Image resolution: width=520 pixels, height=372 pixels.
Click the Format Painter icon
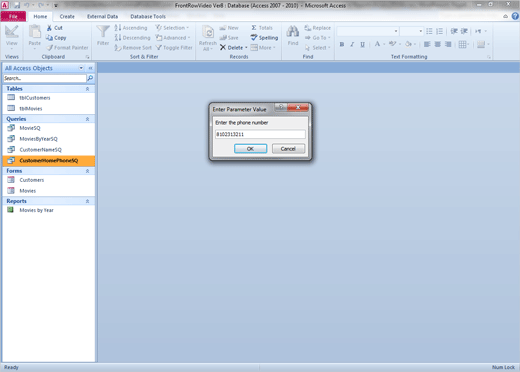[49, 48]
